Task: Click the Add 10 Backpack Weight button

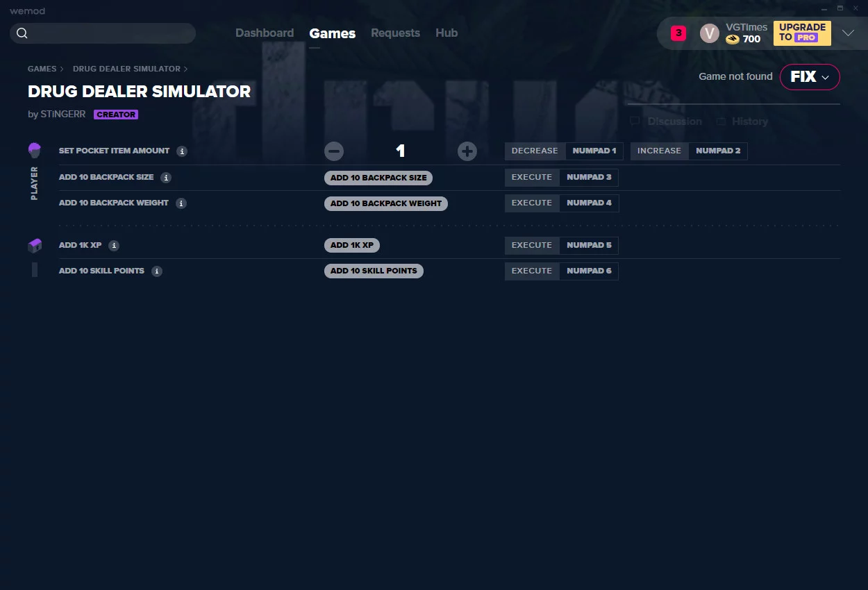Action: pyautogui.click(x=386, y=203)
